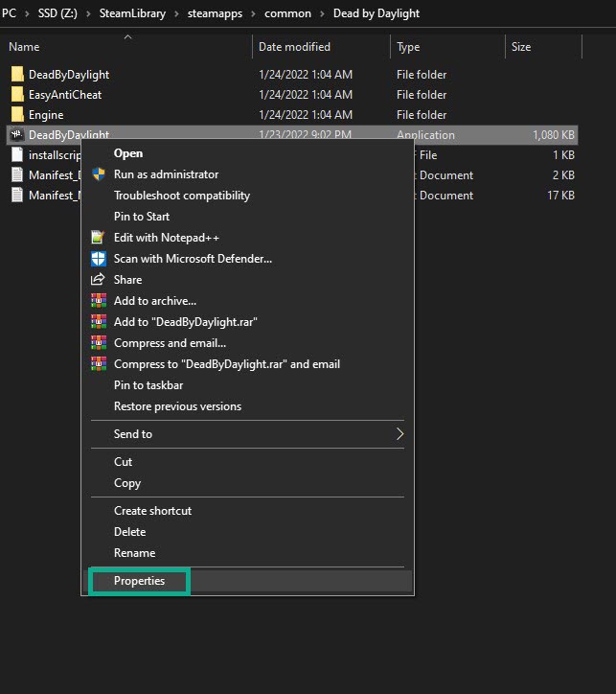
Task: Choose Edit with Notepad++
Action: coord(167,238)
